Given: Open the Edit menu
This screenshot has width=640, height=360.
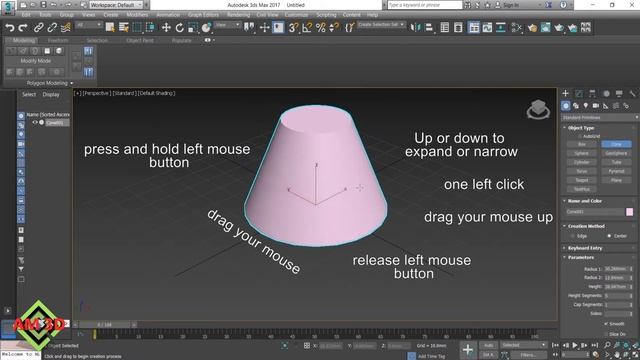Looking at the screenshot, I should [x=26, y=15].
